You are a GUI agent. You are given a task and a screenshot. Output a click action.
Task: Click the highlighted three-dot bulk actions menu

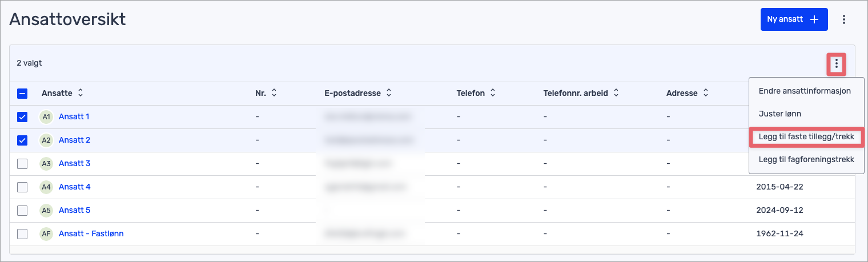837,64
